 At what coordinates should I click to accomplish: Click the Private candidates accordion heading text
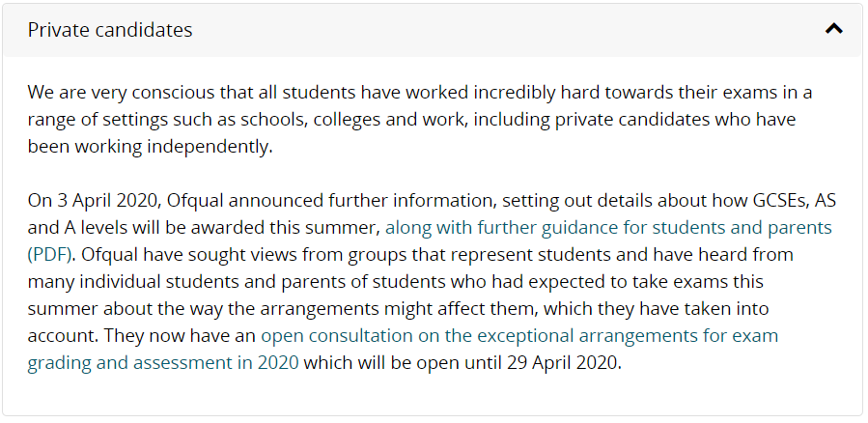point(110,30)
